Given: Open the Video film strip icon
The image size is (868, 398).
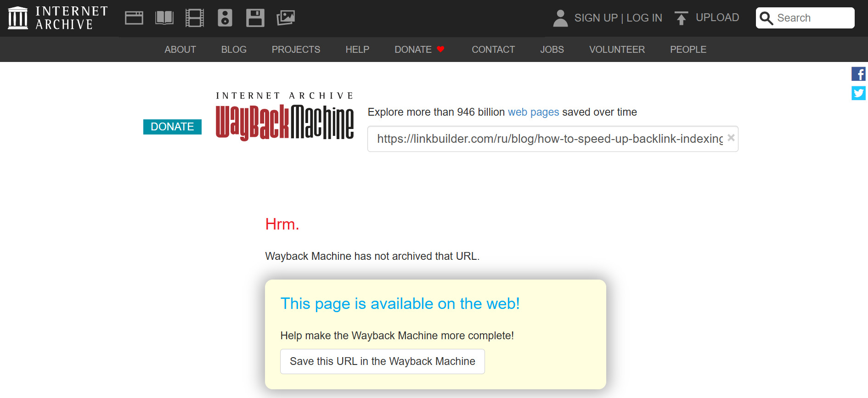Looking at the screenshot, I should point(195,18).
